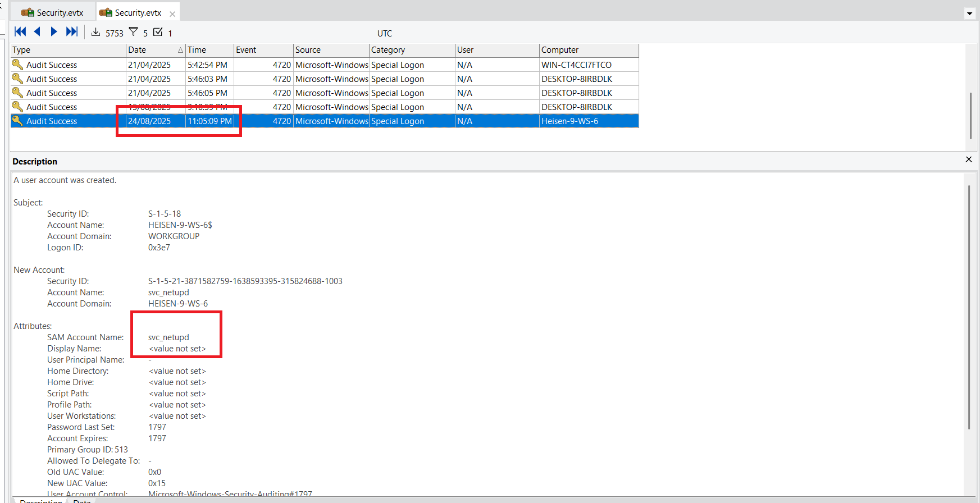Image resolution: width=980 pixels, height=503 pixels.
Task: Close the active Security.evtx tab
Action: [x=172, y=14]
